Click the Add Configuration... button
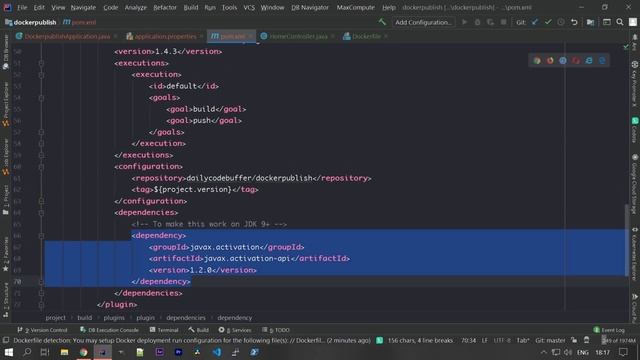Screen dimensions: 640x360 [423, 22]
